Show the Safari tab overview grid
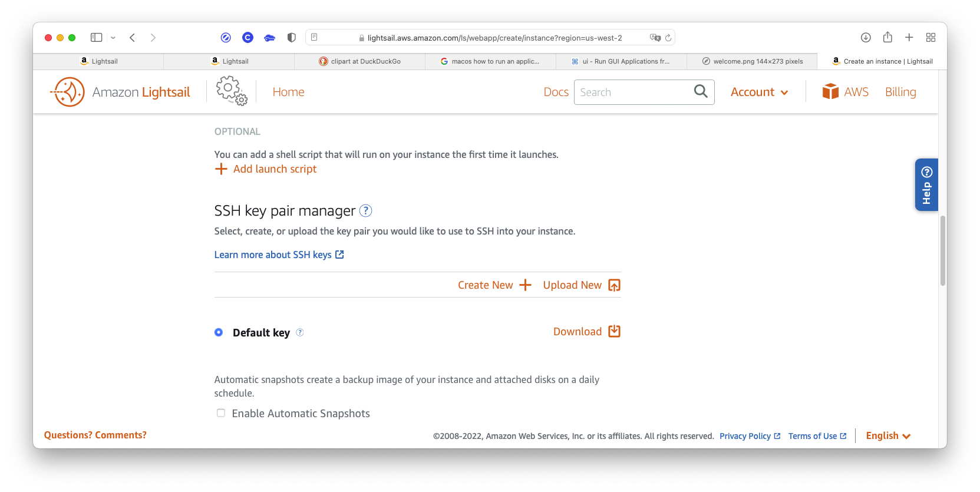The height and width of the screenshot is (492, 980). click(931, 37)
